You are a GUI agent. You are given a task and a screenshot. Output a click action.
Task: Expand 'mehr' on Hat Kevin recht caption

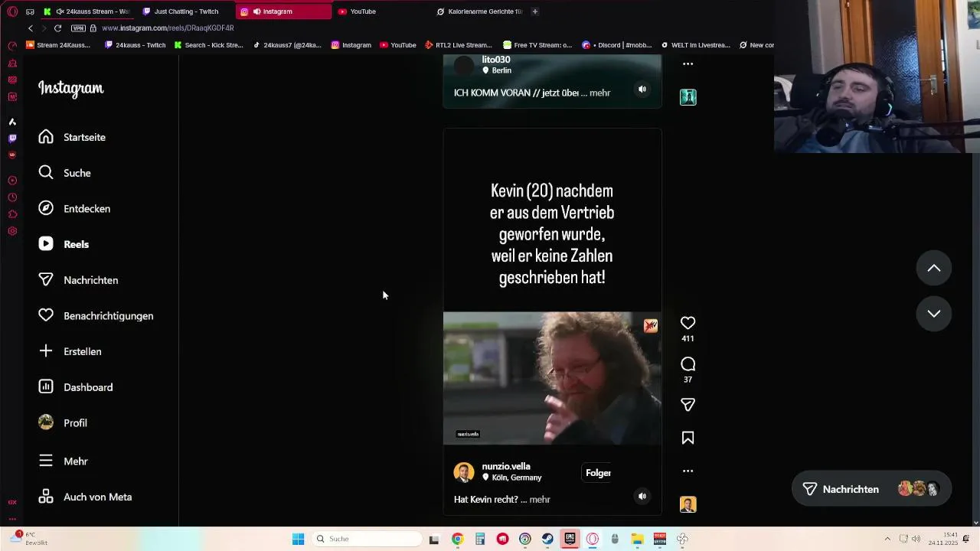pyautogui.click(x=540, y=499)
